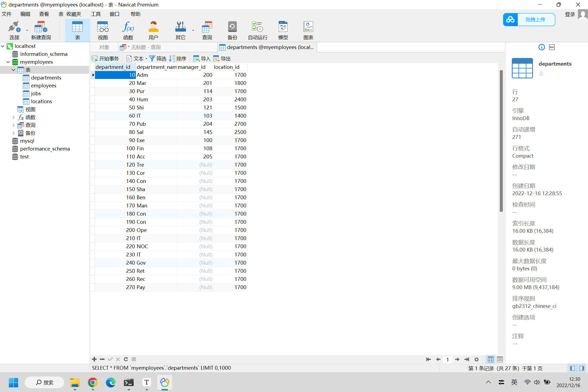
Task: Open the employees table in tree
Action: pyautogui.click(x=44, y=86)
